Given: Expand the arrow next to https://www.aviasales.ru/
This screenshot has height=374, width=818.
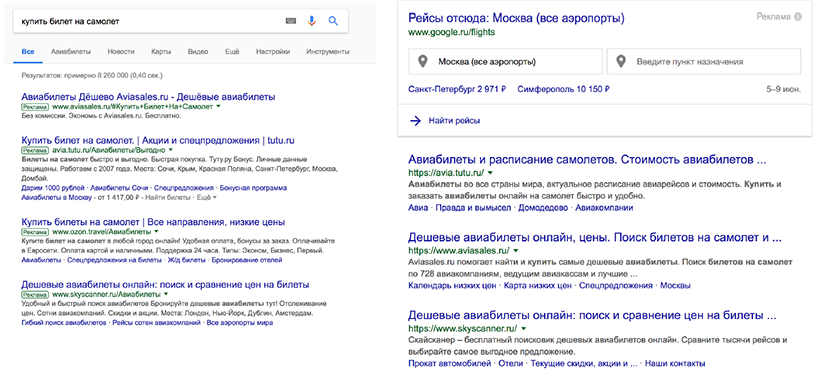Looking at the screenshot, I should [x=515, y=251].
